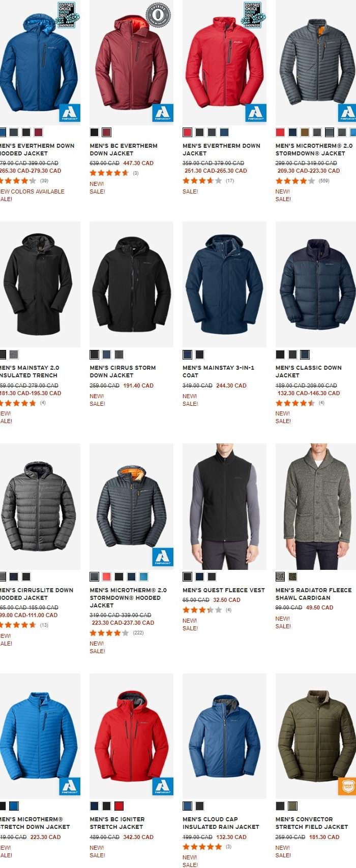Click Quest Fleece Vest model photo

point(224,506)
